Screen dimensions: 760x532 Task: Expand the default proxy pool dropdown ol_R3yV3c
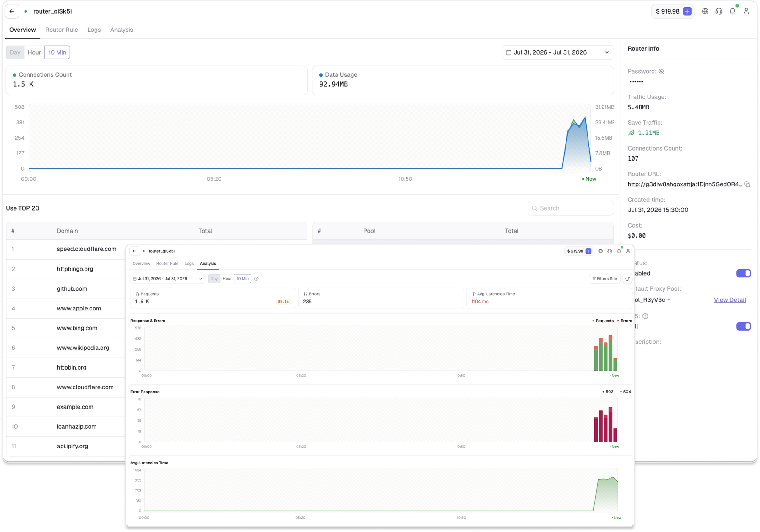(x=652, y=300)
